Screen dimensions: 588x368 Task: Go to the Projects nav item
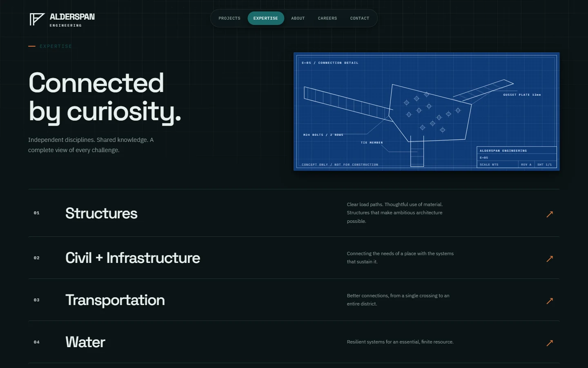pos(229,18)
